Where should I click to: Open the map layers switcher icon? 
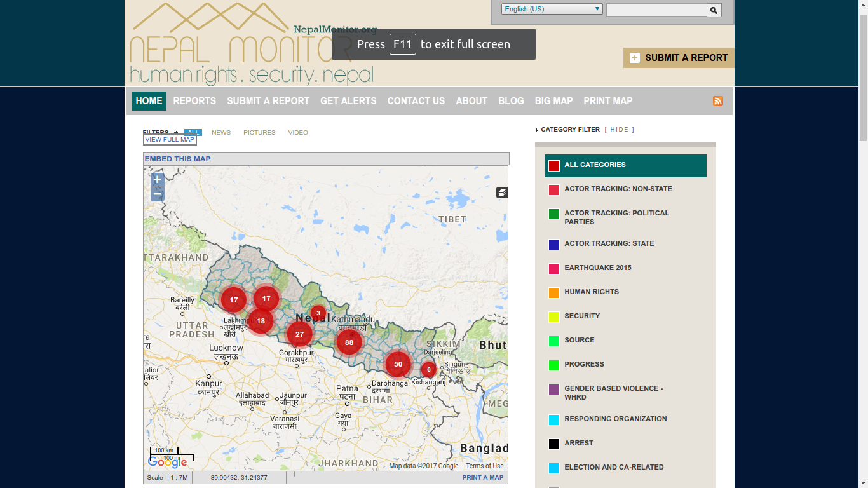point(502,193)
